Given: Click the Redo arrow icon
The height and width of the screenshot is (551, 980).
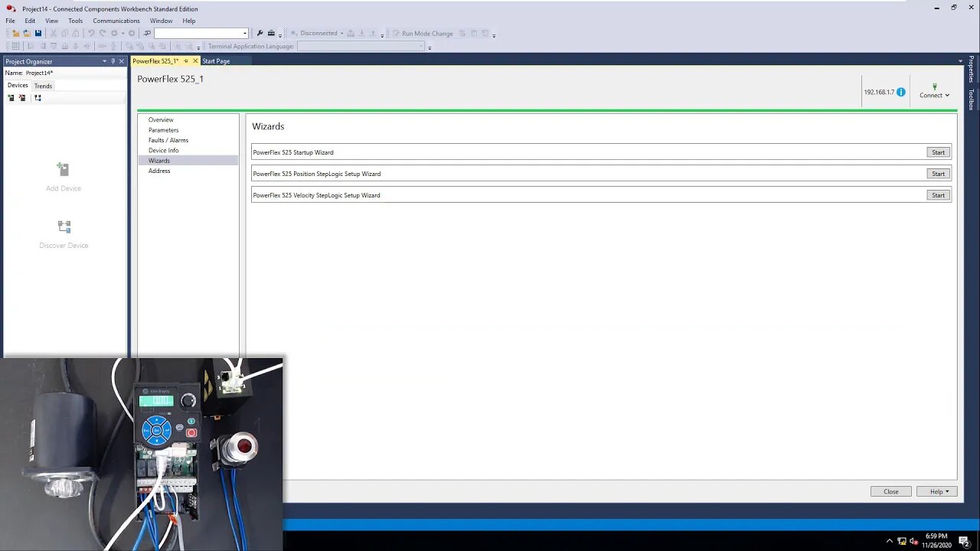Looking at the screenshot, I should pyautogui.click(x=103, y=34).
